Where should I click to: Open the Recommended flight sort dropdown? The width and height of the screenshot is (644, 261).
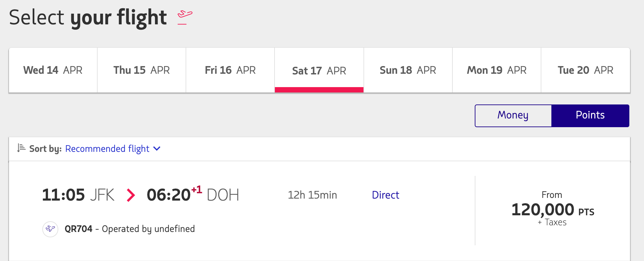(x=107, y=149)
